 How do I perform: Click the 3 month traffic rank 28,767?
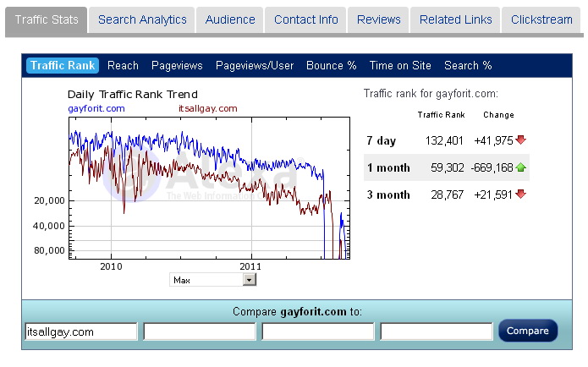tap(447, 194)
